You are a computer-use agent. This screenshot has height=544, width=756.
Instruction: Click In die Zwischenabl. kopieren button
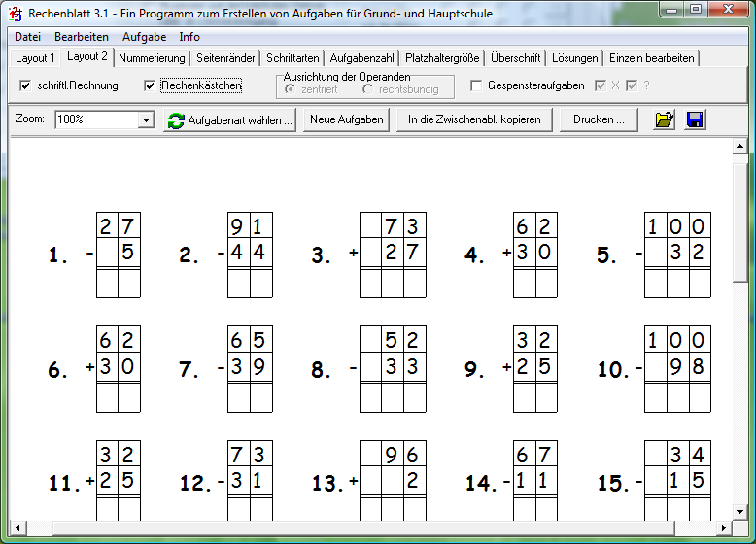click(474, 120)
